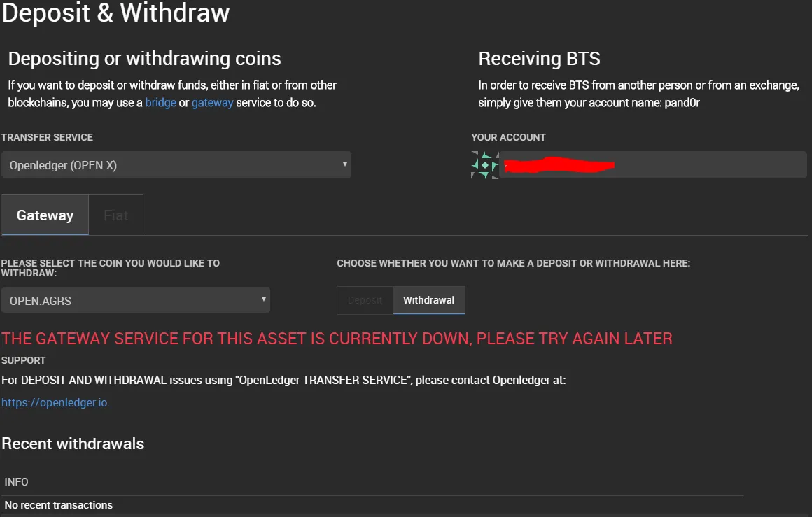The width and height of the screenshot is (812, 517).
Task: Click the 'Receiving BTS' heading
Action: point(539,59)
